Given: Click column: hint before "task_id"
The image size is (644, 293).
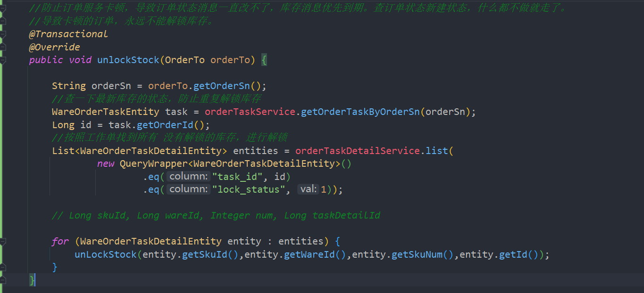Looking at the screenshot, I should (189, 177).
